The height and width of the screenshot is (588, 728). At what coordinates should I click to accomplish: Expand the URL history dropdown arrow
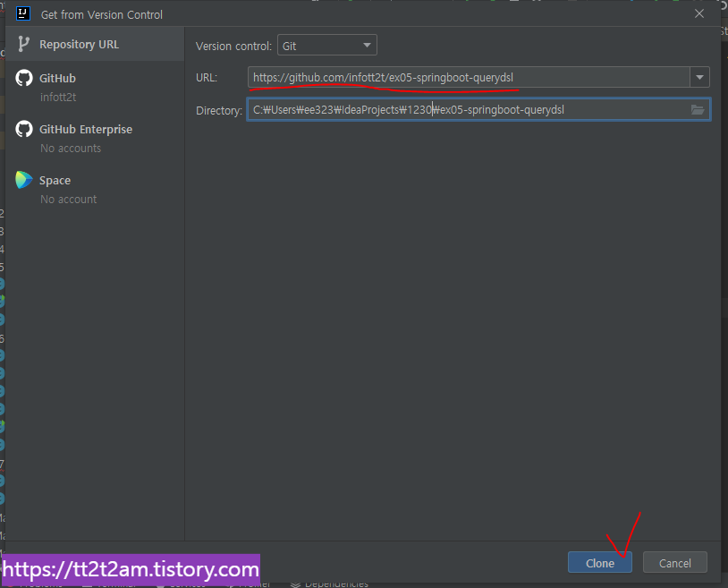(x=699, y=77)
